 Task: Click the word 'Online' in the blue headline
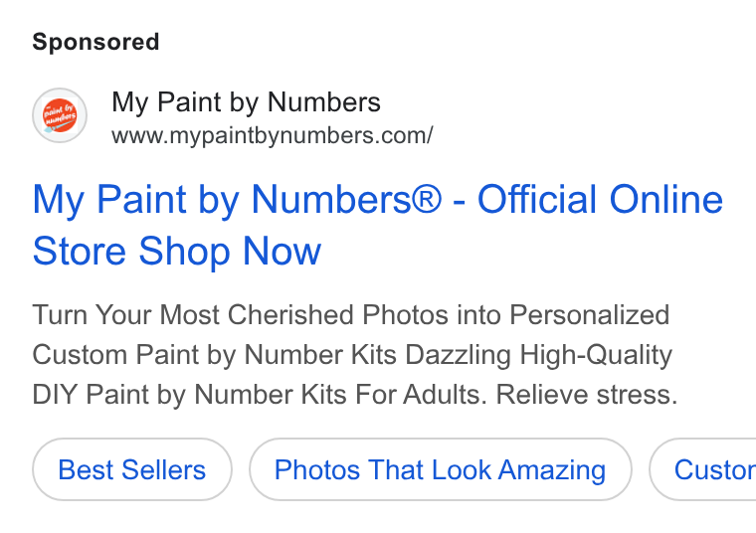666,200
